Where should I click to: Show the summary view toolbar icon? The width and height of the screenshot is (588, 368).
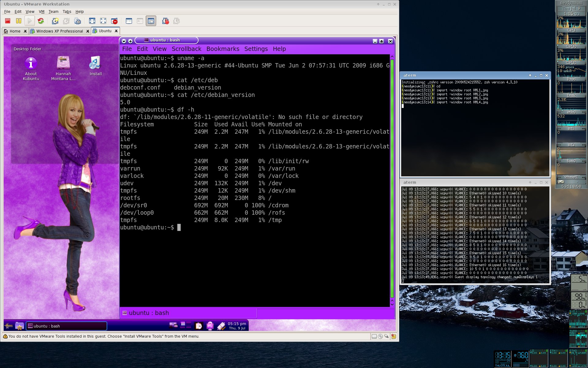coord(129,21)
